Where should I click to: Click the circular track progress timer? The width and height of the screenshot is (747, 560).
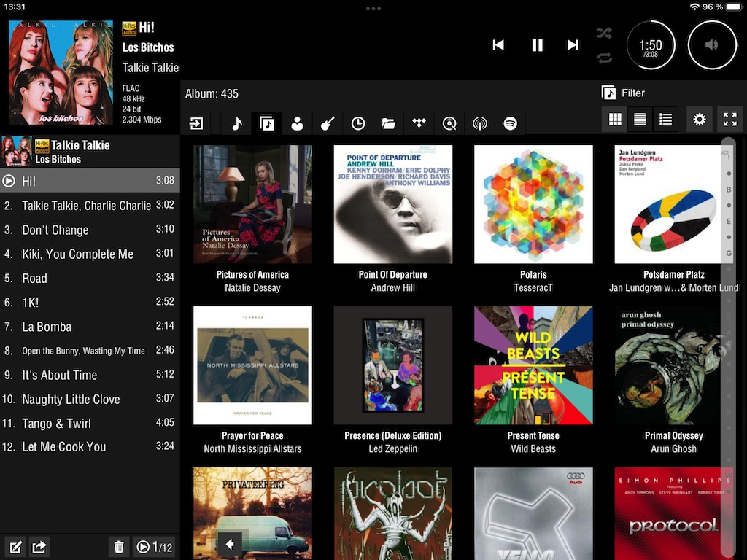pos(650,45)
